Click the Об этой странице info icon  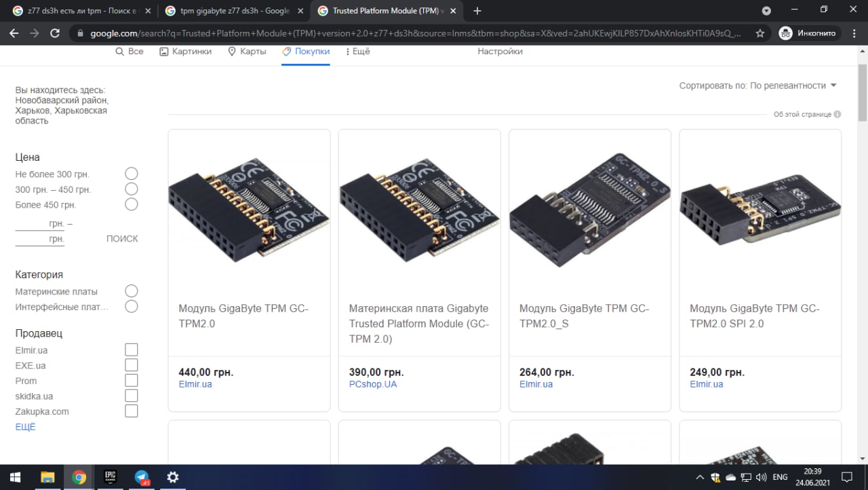point(837,114)
